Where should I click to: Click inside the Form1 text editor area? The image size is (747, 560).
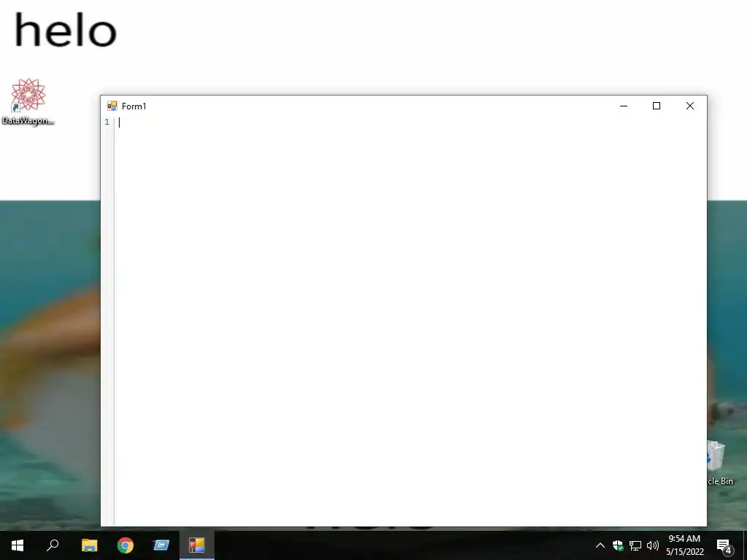click(410, 321)
